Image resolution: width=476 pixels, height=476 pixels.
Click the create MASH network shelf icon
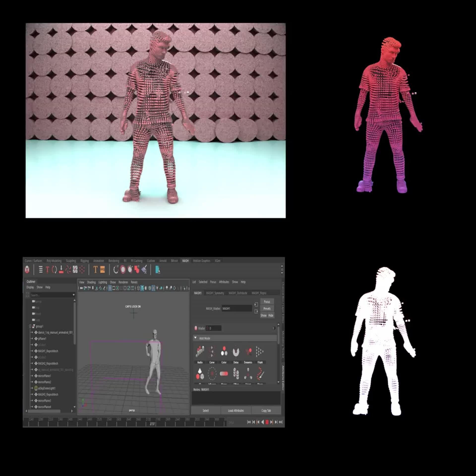pyautogui.click(x=27, y=269)
